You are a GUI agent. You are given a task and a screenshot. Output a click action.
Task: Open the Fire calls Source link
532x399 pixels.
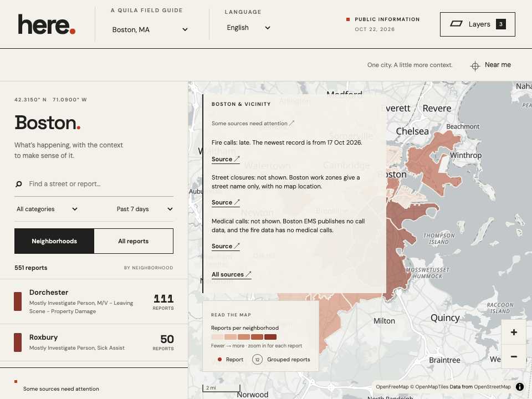click(226, 159)
